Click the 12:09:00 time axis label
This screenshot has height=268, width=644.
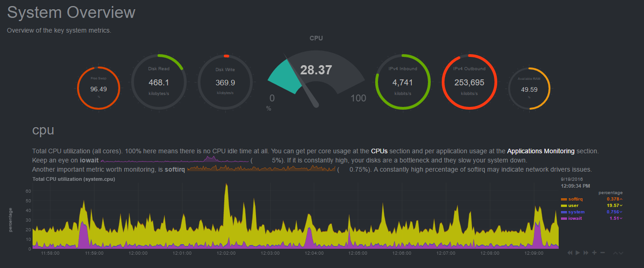click(534, 253)
